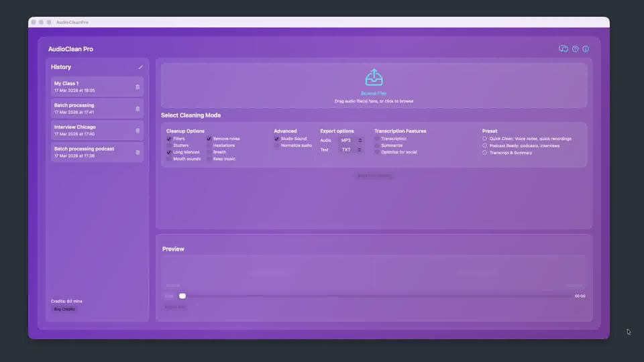Disable the Studio Sound checkbox
The image size is (644, 362).
point(276,139)
